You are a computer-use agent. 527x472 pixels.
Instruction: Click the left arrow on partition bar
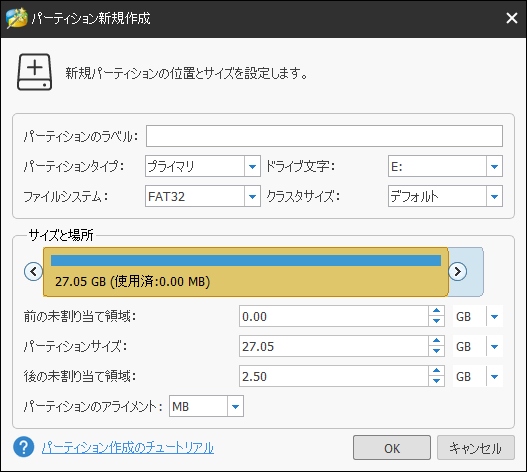tap(33, 271)
